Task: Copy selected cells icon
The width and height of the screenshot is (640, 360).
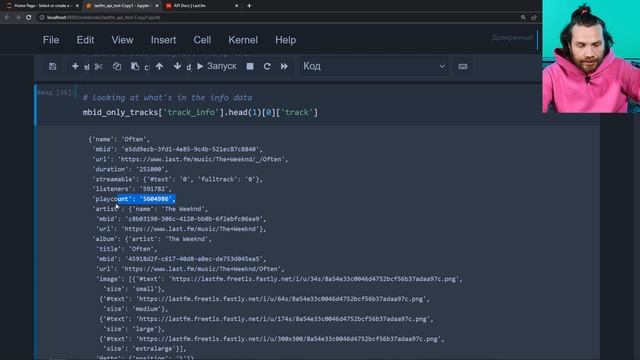Action: click(117, 66)
